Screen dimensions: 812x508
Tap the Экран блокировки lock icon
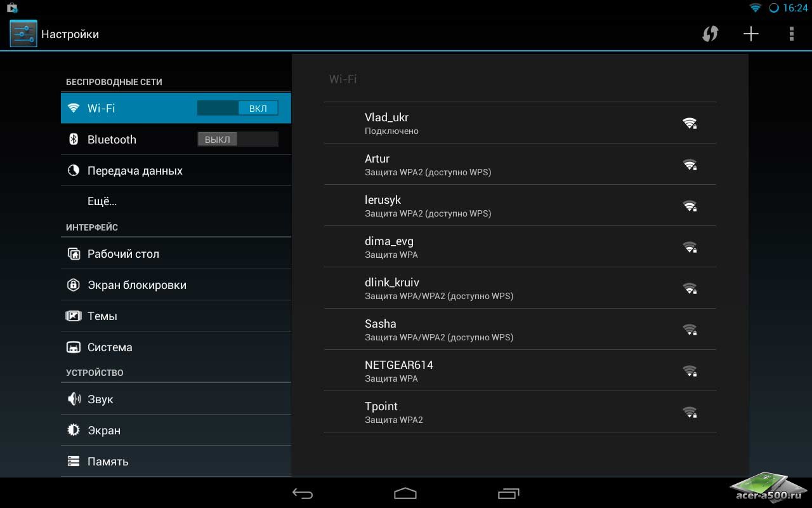(74, 284)
